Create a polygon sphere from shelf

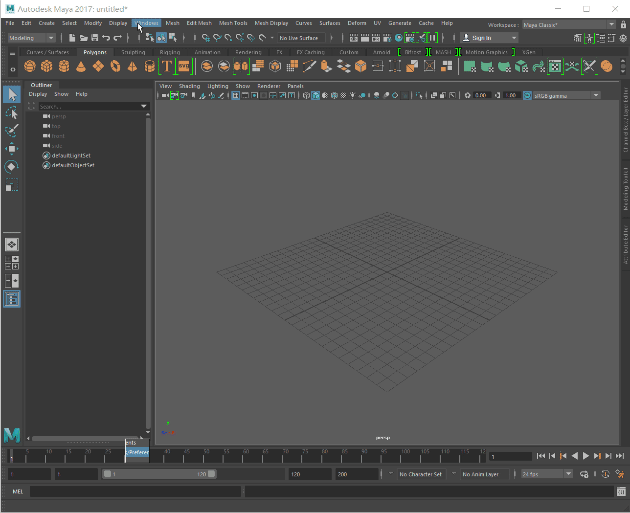(x=29, y=67)
